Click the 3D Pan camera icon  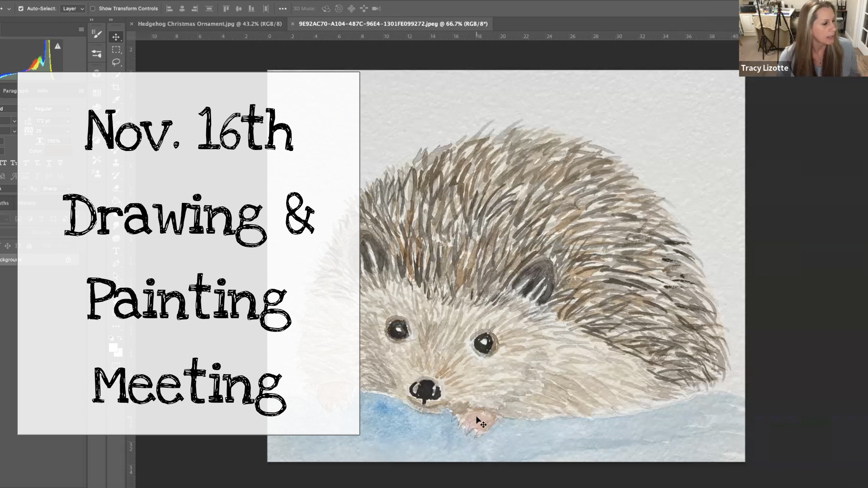[351, 9]
